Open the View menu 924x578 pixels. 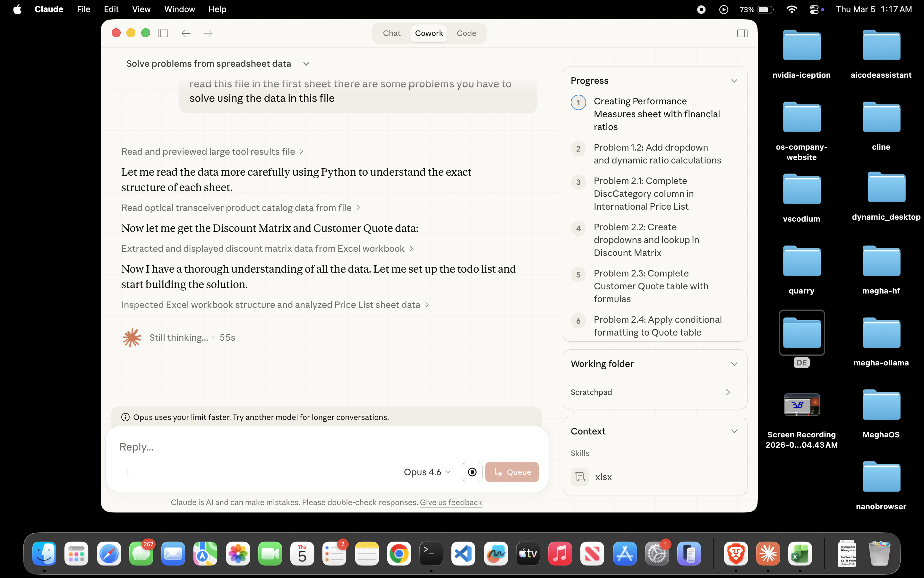(141, 9)
